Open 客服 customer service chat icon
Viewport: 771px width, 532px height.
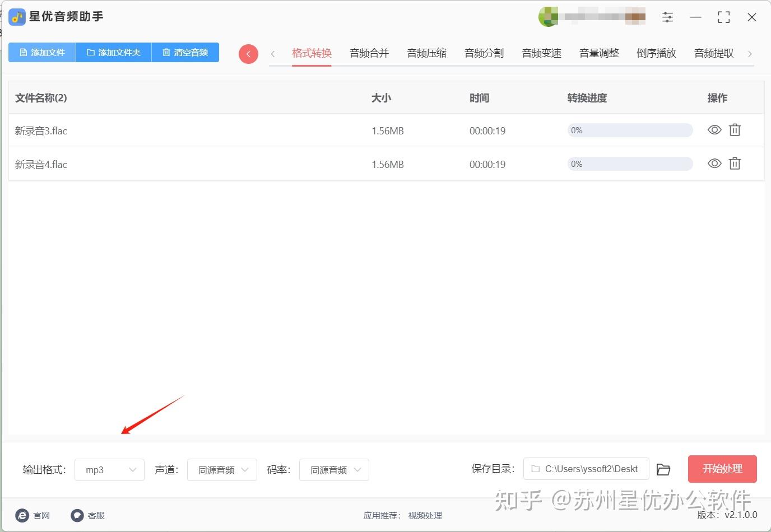point(77,515)
